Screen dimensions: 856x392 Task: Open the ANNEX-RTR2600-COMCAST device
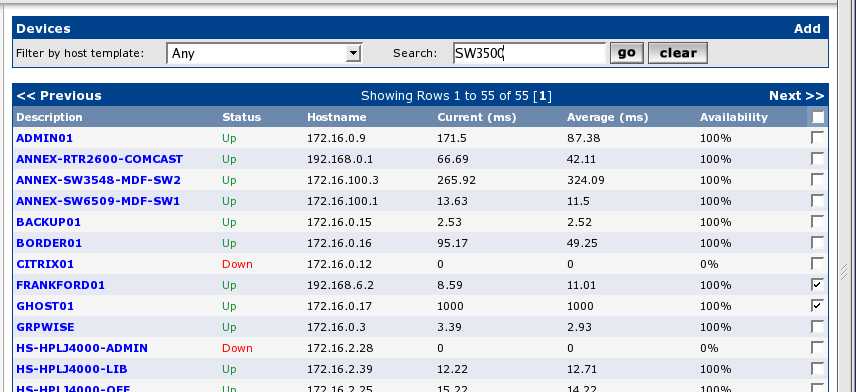[99, 159]
